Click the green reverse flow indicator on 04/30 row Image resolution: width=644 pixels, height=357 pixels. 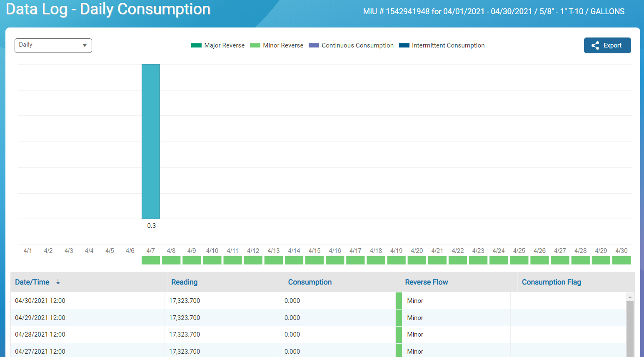pos(399,300)
